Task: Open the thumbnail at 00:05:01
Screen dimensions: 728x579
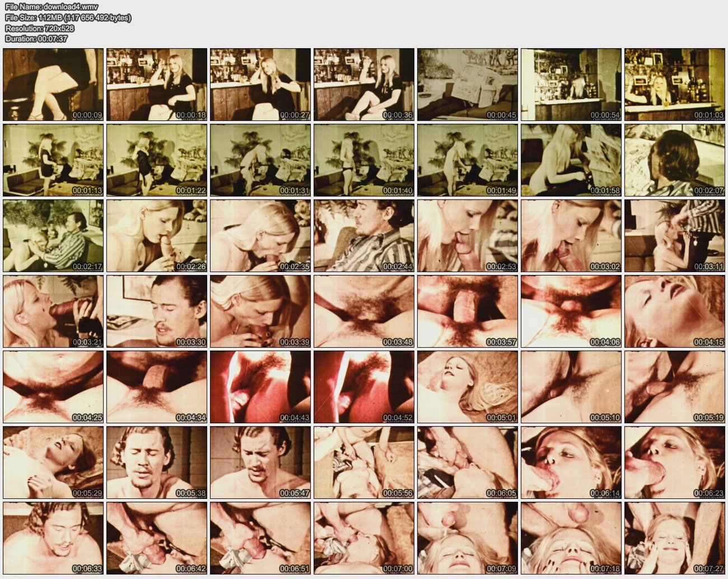Action: pos(468,387)
